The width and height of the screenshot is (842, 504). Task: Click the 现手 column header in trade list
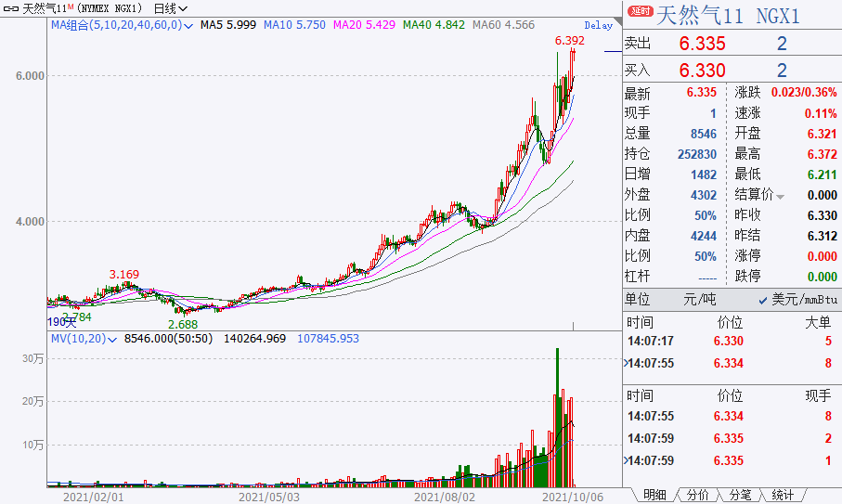(x=819, y=396)
